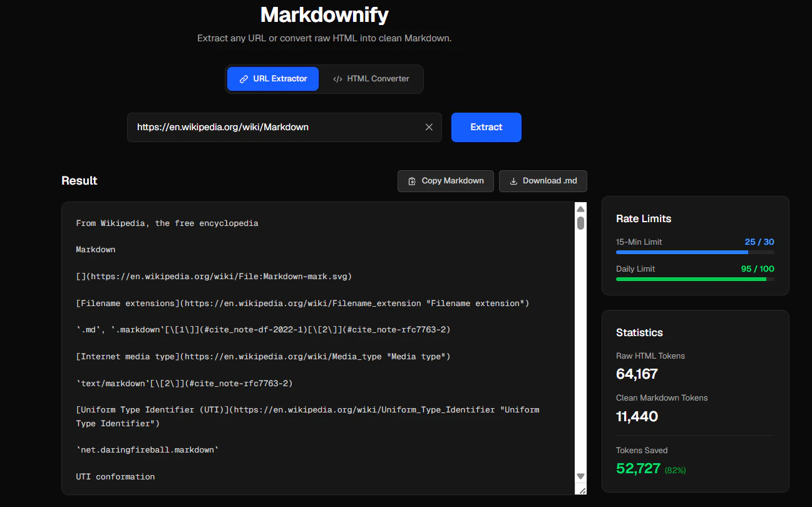The height and width of the screenshot is (507, 812).
Task: Click the Clean Markdown Tokens label
Action: point(662,397)
